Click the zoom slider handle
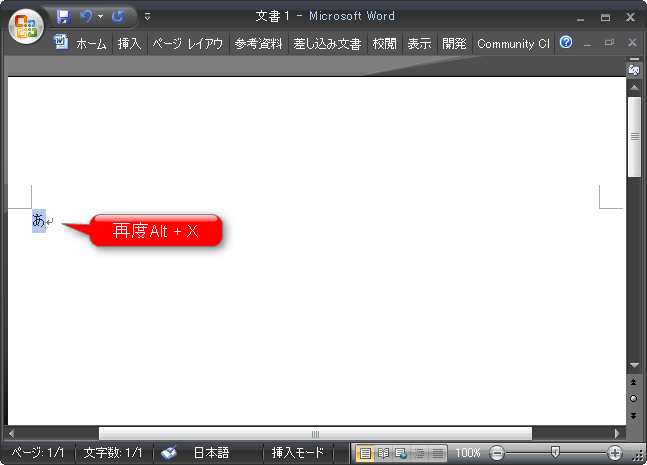 click(555, 452)
